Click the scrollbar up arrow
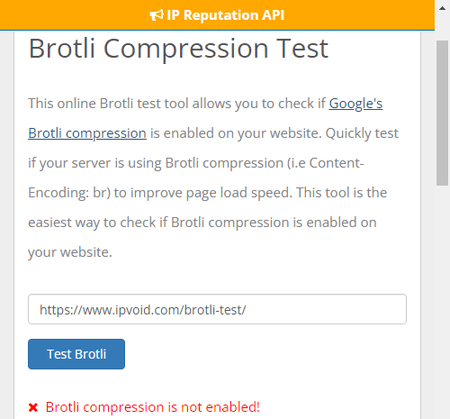450x419 pixels. point(442,8)
